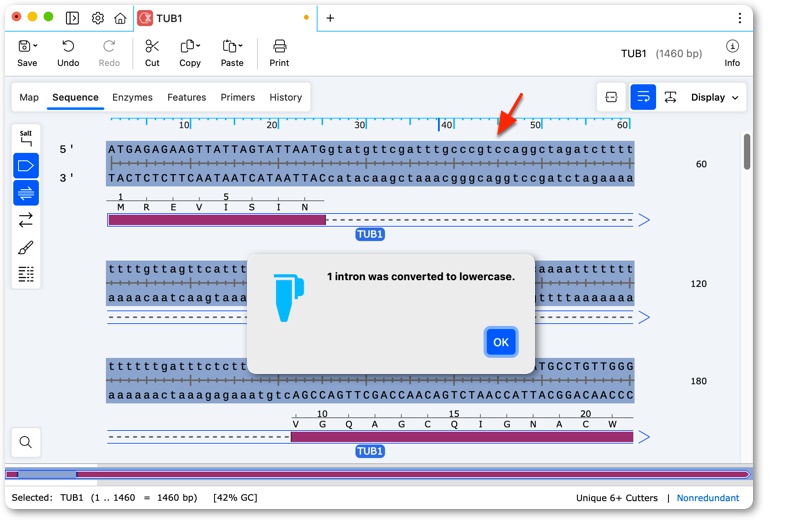Click the purple exon bar in the first row
791x520 pixels.
(x=217, y=220)
